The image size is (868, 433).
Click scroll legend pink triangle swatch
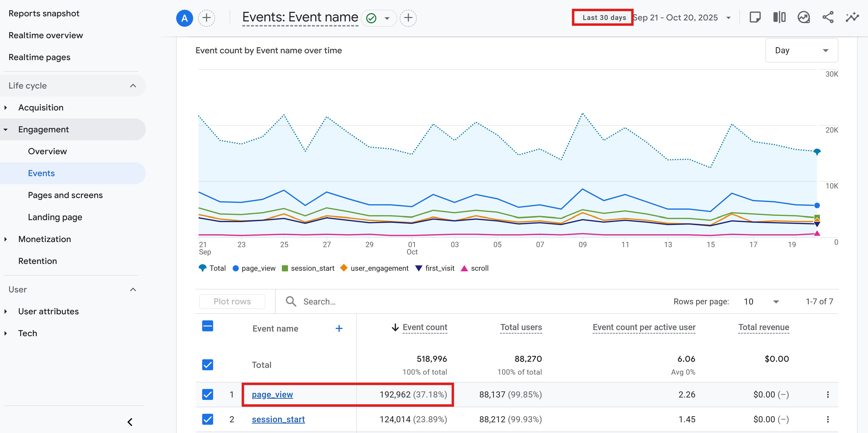(x=464, y=268)
